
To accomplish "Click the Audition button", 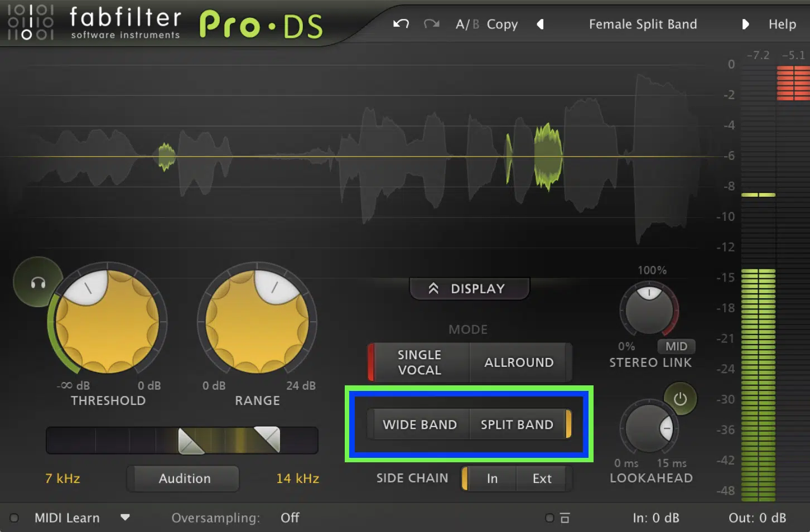I will [183, 478].
